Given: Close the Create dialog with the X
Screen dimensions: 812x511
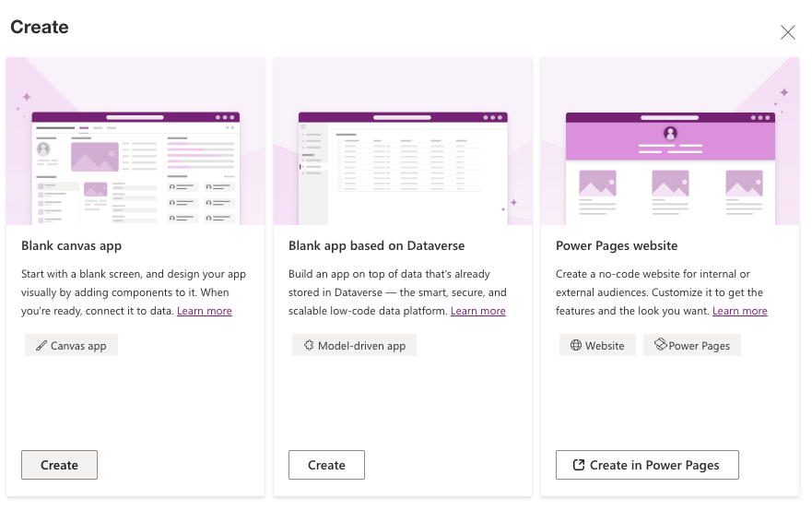Looking at the screenshot, I should click(x=788, y=32).
